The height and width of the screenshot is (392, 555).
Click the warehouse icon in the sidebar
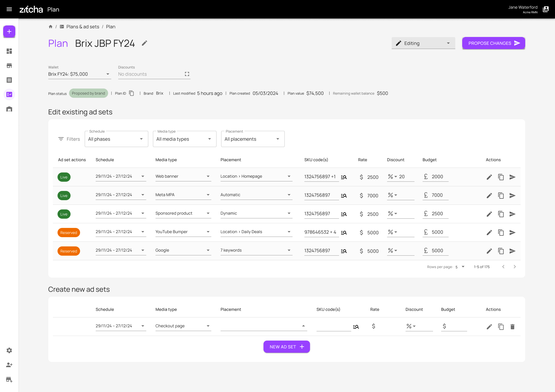9,109
